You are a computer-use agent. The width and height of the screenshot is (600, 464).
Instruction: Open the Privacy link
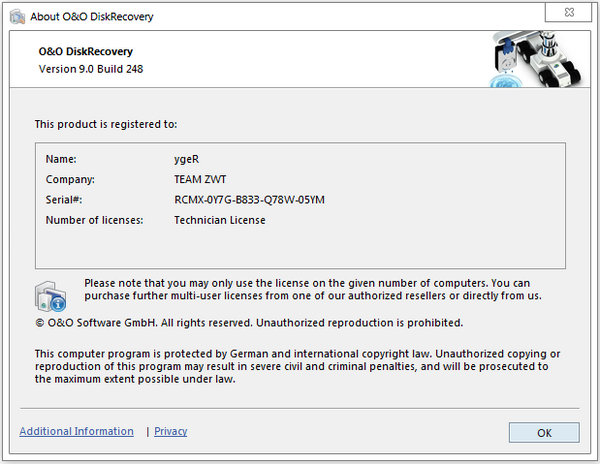(170, 431)
